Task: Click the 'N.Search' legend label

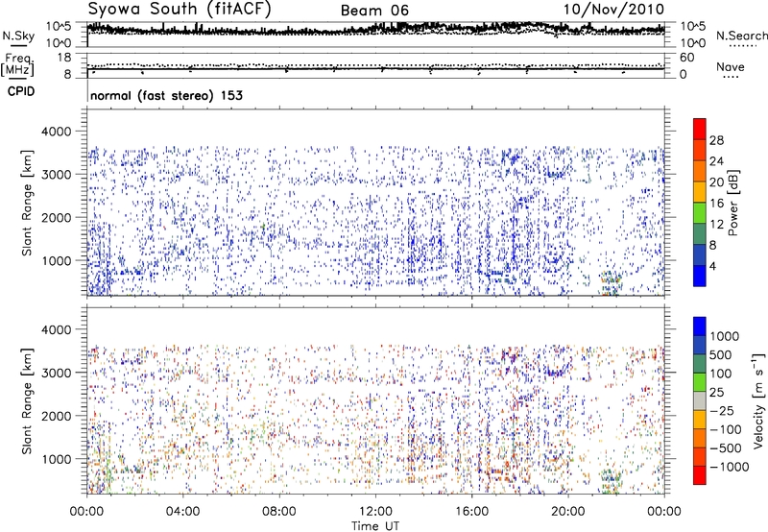Action: (742, 36)
